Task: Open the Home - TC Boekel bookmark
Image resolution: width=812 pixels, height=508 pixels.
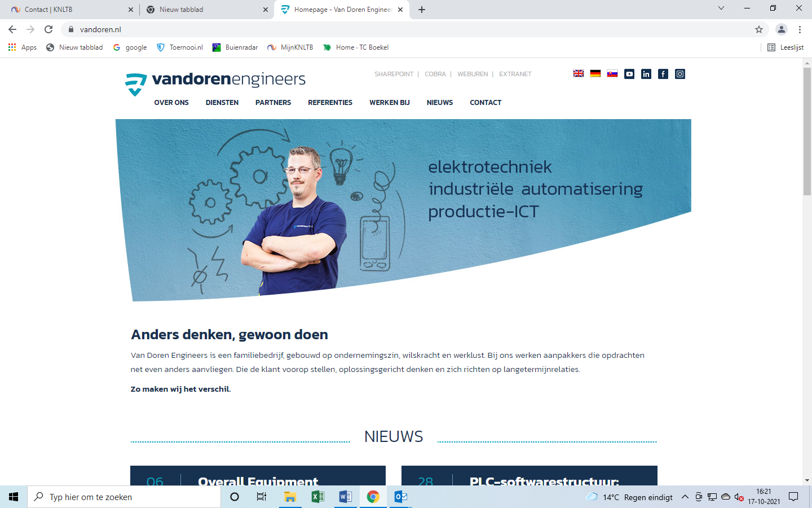Action: (x=356, y=47)
